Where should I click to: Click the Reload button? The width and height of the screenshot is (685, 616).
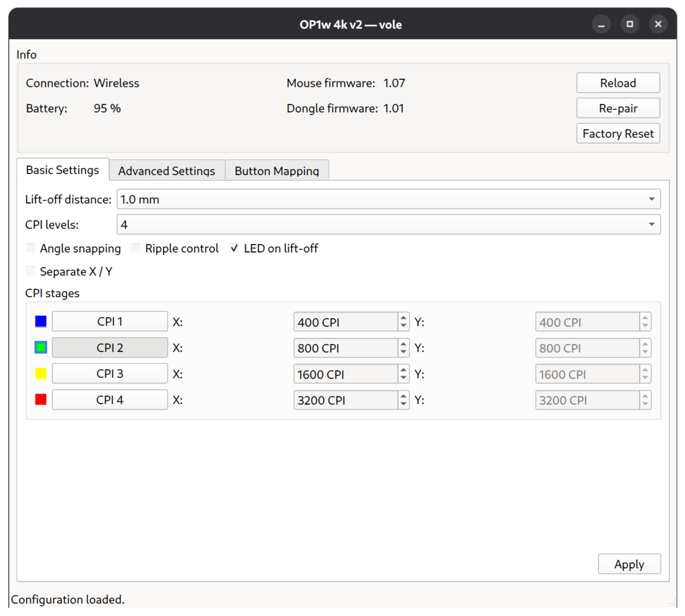pyautogui.click(x=618, y=83)
